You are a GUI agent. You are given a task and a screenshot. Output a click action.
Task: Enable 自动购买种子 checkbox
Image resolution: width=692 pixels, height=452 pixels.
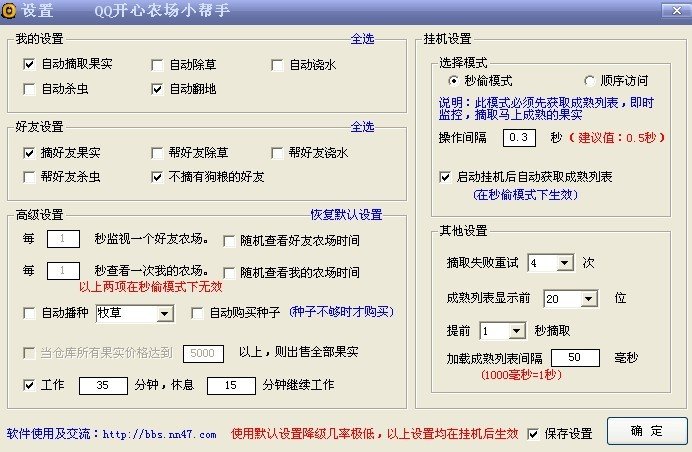(197, 313)
